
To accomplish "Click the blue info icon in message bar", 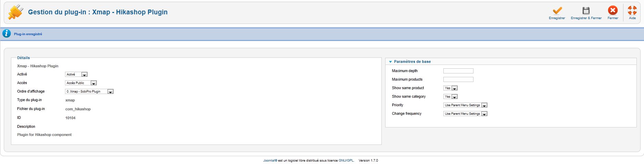I will click(7, 34).
